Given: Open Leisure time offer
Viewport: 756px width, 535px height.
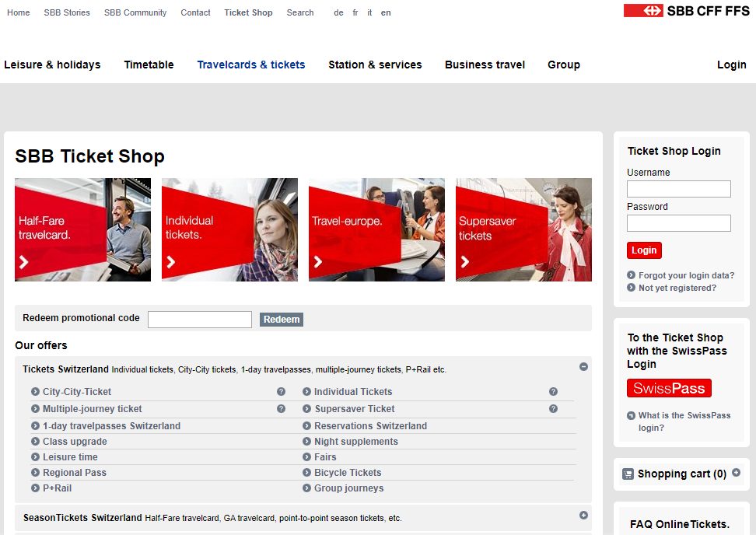Looking at the screenshot, I should (x=70, y=457).
